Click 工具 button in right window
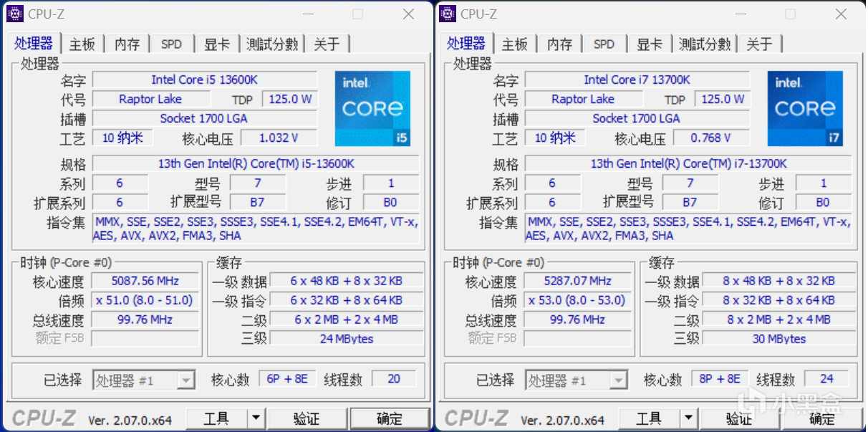Image resolution: width=868 pixels, height=432 pixels. coord(650,418)
